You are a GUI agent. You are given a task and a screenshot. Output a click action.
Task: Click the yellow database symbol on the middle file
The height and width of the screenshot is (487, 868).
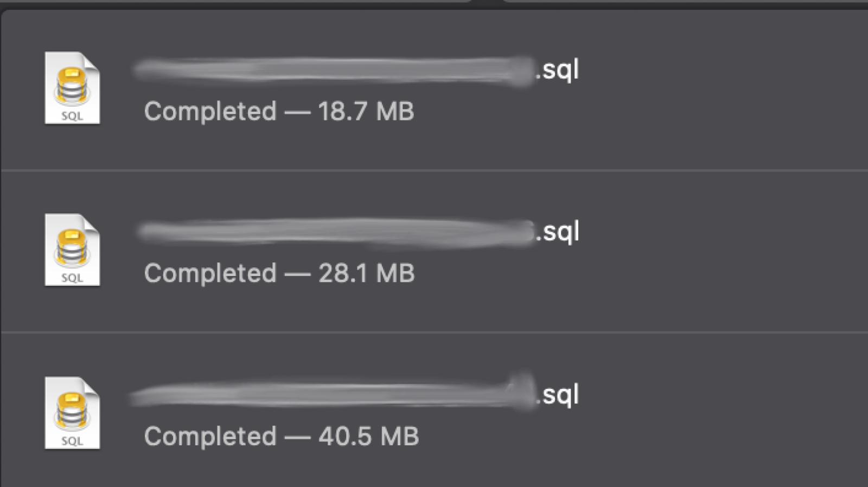point(72,243)
